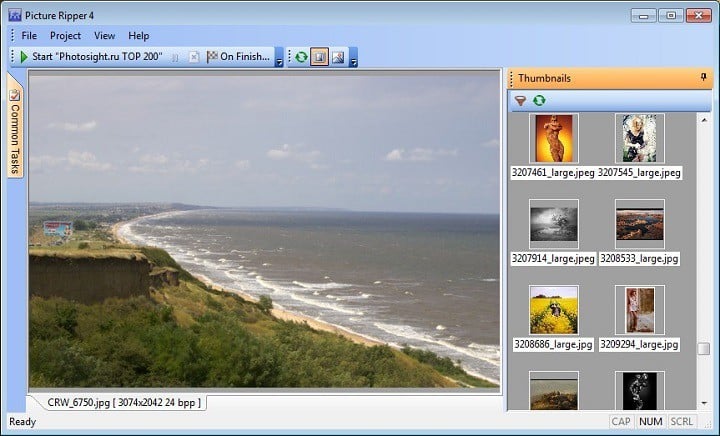Click the picture view icon in toolbar
Screen dimensions: 720x436
click(338, 57)
